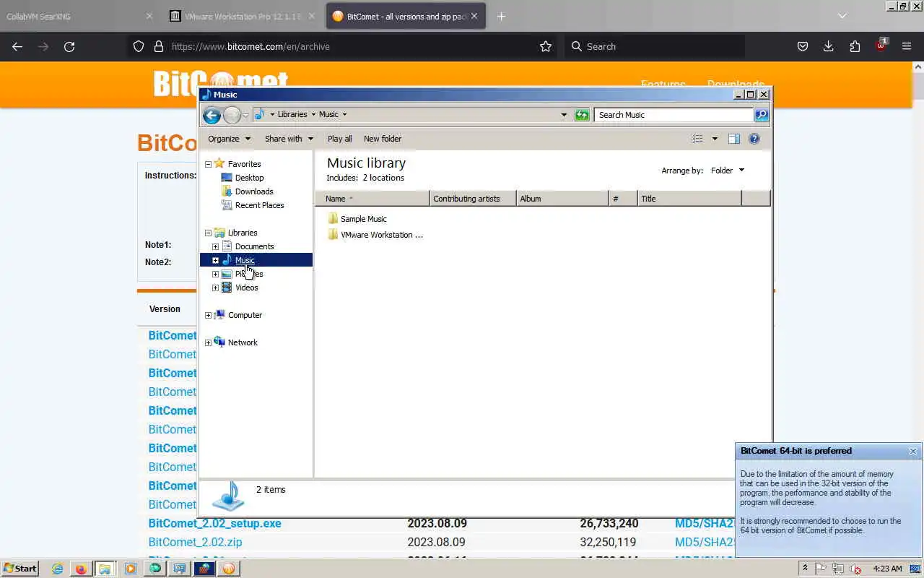Reload the BitComet page in Firefox

tap(69, 46)
